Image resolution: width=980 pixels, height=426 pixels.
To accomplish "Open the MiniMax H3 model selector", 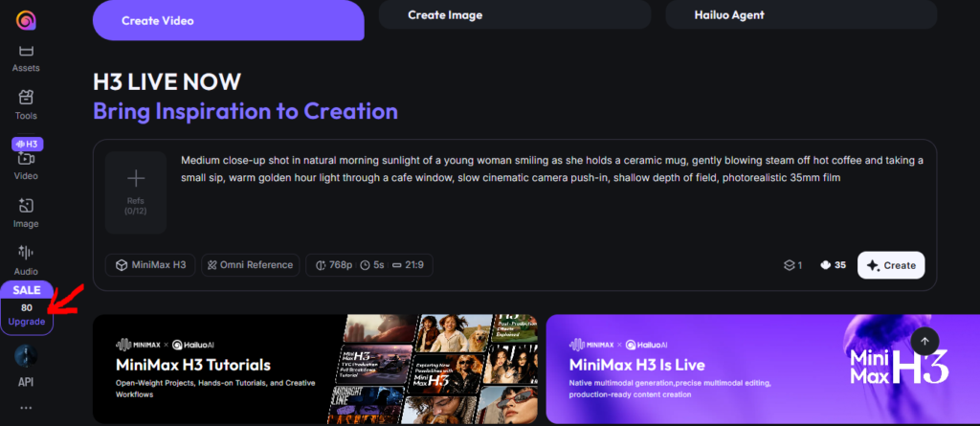I will 150,265.
